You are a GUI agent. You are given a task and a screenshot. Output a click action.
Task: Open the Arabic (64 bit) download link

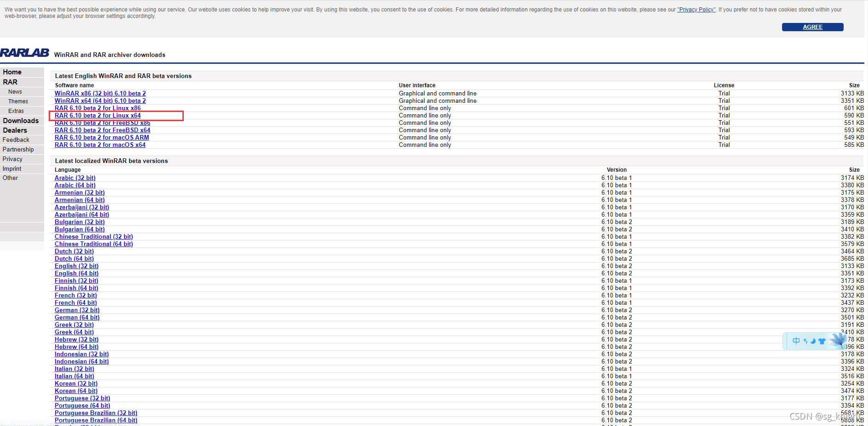click(x=75, y=185)
